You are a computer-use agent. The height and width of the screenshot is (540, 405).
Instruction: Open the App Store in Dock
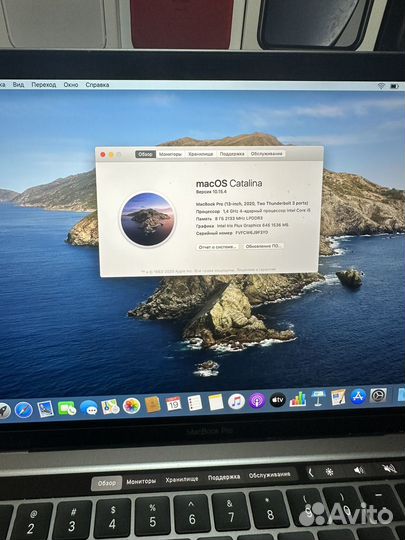(359, 396)
